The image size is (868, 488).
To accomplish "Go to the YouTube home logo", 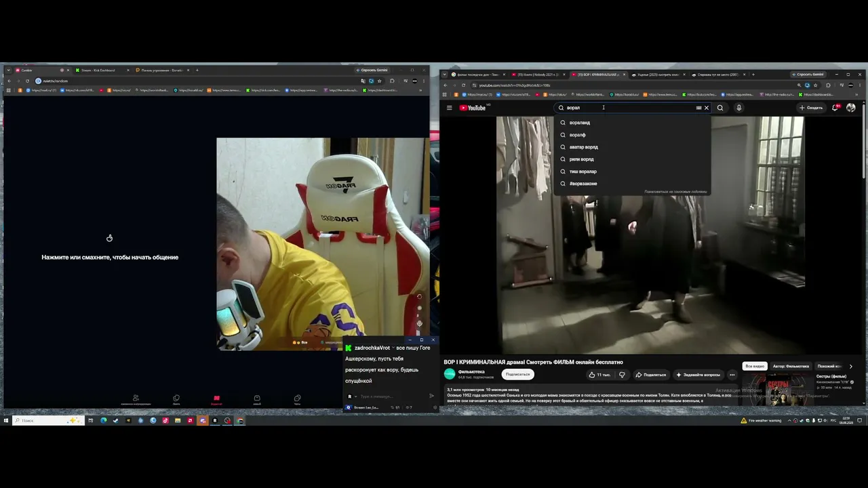I will 473,108.
